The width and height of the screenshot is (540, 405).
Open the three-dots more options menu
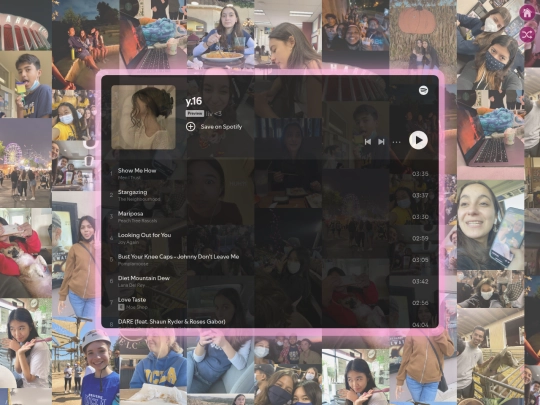click(x=396, y=142)
